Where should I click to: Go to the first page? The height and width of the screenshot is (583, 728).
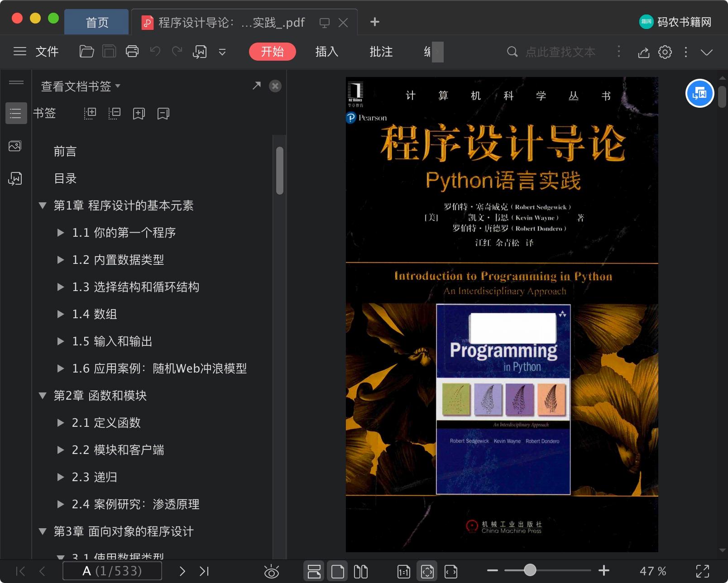click(x=21, y=571)
